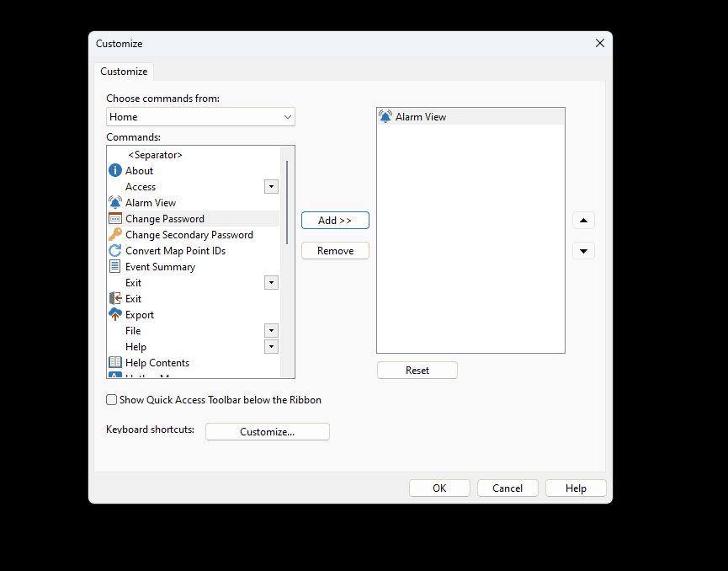
Task: Select the Event Summary command
Action: pos(160,267)
